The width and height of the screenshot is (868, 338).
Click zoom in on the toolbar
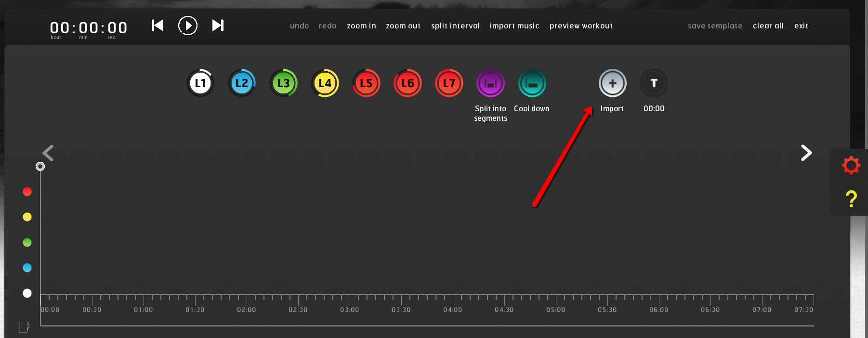pos(361,26)
